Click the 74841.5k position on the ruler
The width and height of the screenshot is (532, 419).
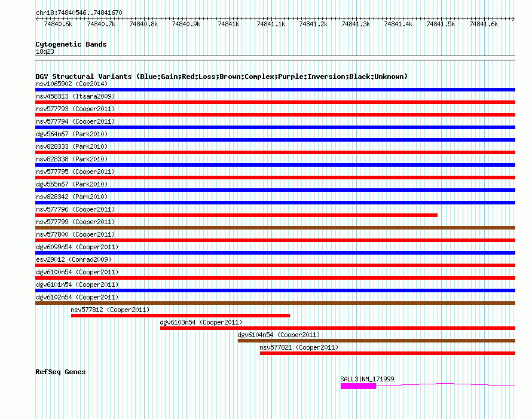click(441, 24)
